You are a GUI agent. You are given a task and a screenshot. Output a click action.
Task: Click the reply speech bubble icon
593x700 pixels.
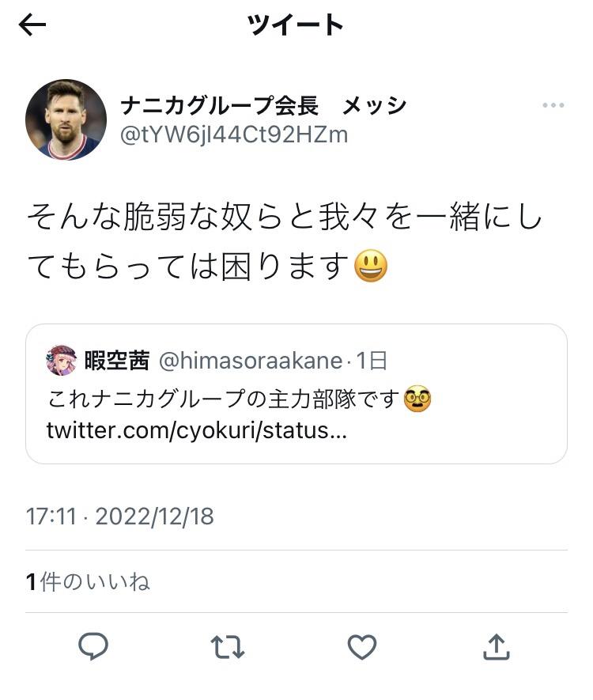[x=93, y=647]
